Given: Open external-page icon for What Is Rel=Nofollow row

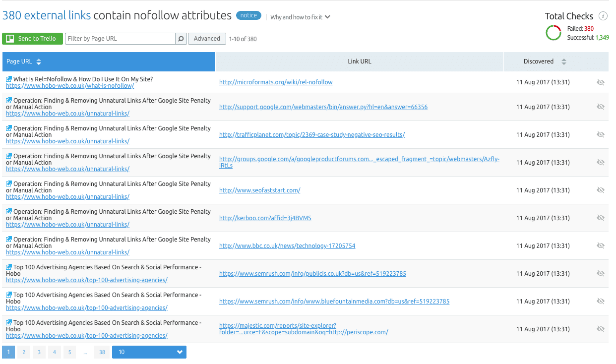Looking at the screenshot, I should (x=9, y=79).
